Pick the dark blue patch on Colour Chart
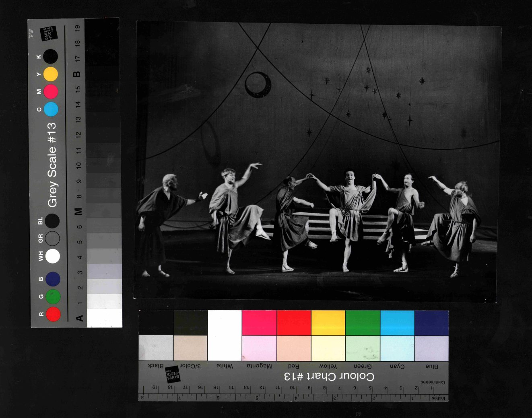 pos(431,323)
